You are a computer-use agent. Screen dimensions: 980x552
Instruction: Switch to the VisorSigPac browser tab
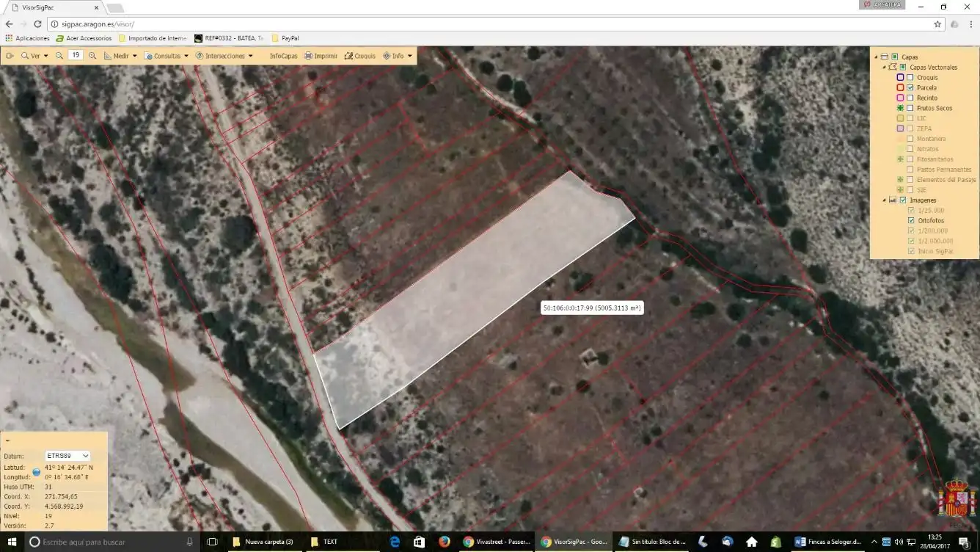tap(55, 7)
